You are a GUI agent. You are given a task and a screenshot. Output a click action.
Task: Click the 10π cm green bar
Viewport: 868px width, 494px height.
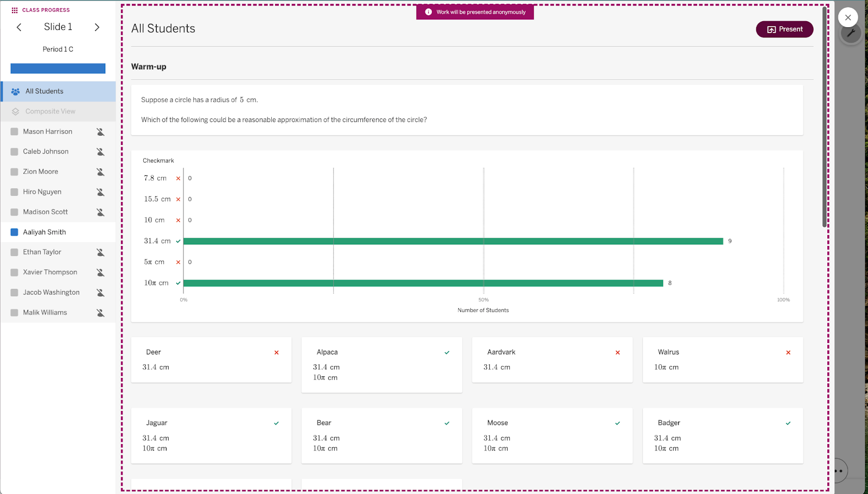pyautogui.click(x=424, y=283)
